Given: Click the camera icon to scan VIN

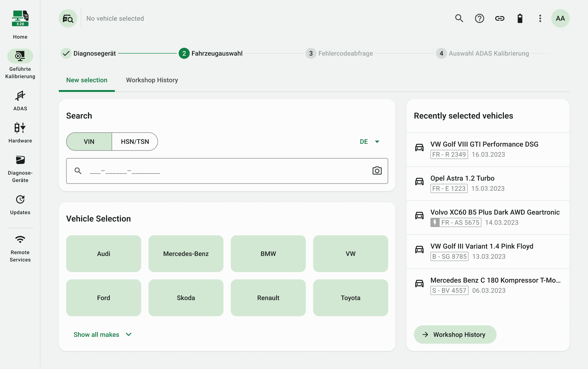Looking at the screenshot, I should pyautogui.click(x=377, y=170).
